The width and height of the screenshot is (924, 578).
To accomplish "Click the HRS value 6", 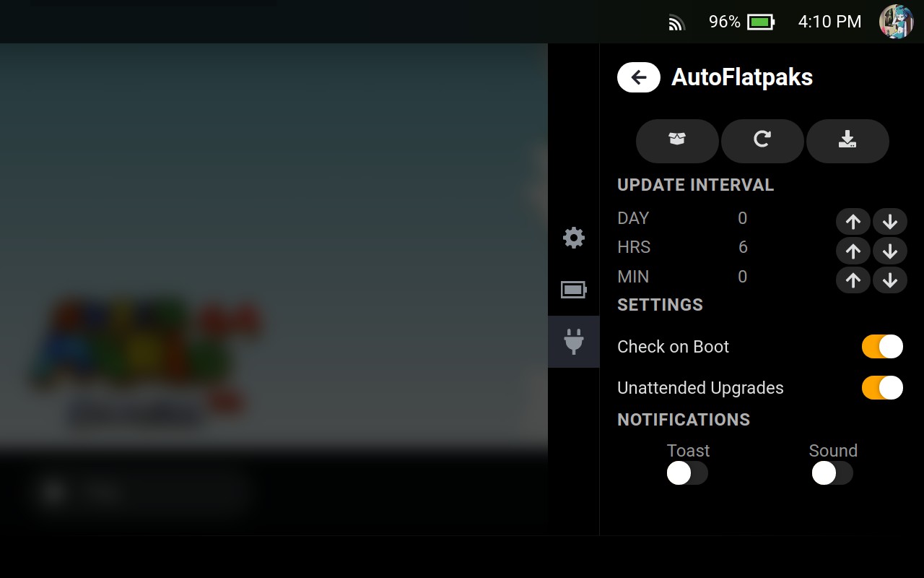I will 743,247.
